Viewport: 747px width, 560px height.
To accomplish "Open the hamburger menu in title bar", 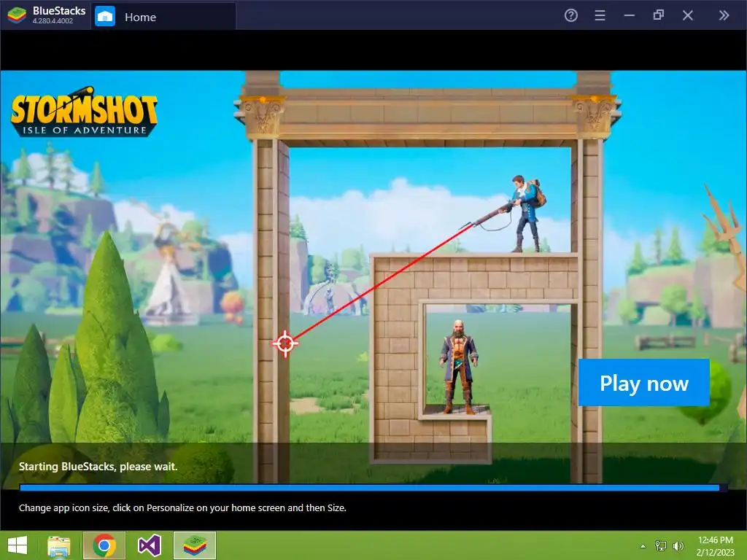I will (600, 16).
